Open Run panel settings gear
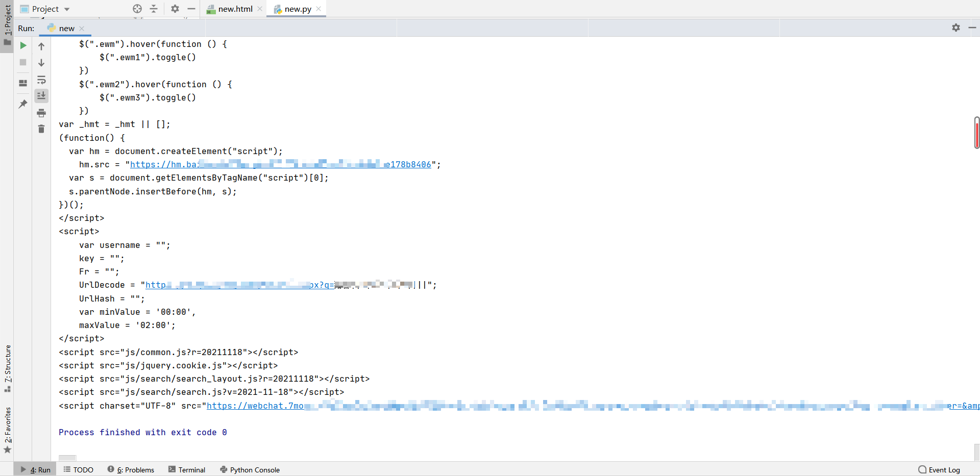The width and height of the screenshot is (980, 476). [956, 28]
